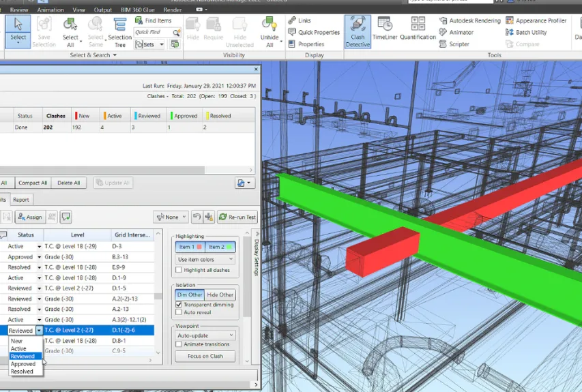Open the Appearance Profiler
The height and width of the screenshot is (392, 582).
536,20
